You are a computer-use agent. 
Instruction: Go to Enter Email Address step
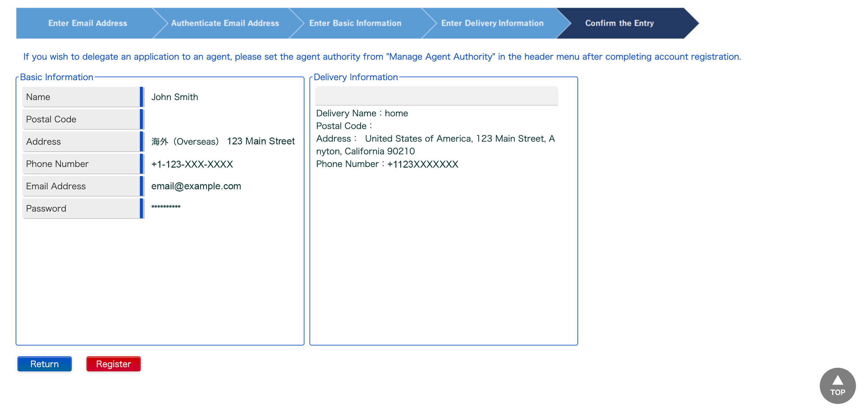pyautogui.click(x=87, y=23)
